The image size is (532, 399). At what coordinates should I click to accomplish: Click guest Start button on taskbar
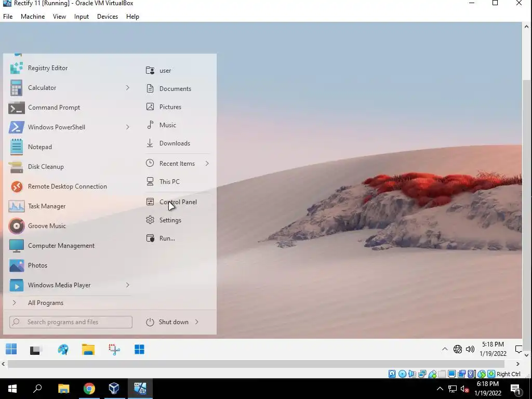(11, 349)
